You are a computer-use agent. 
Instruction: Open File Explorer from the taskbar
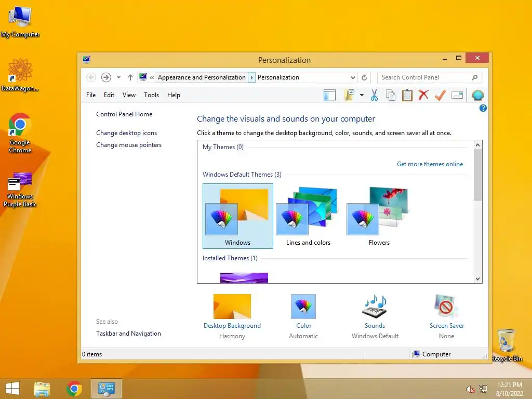pyautogui.click(x=42, y=389)
